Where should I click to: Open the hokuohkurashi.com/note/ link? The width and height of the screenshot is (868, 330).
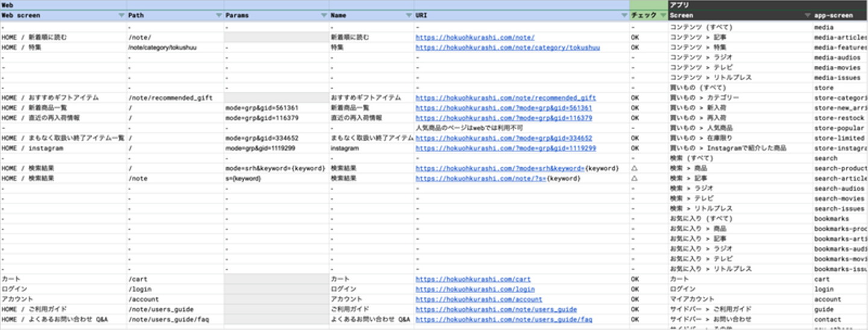click(474, 37)
